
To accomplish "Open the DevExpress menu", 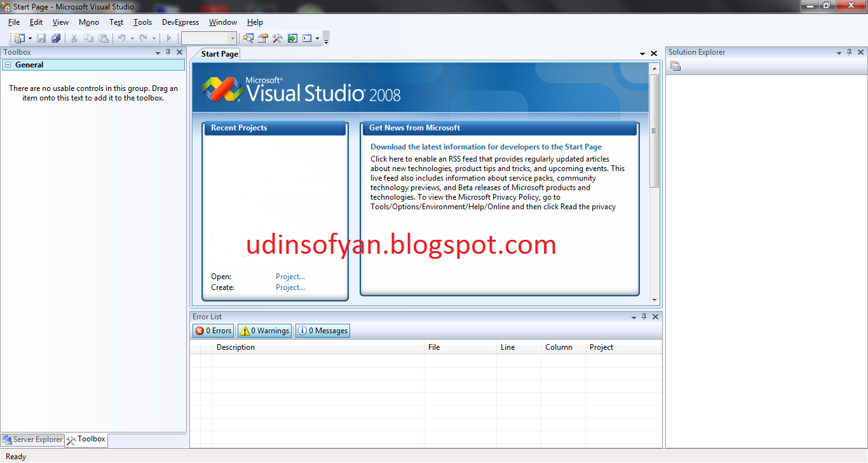I will tap(180, 22).
